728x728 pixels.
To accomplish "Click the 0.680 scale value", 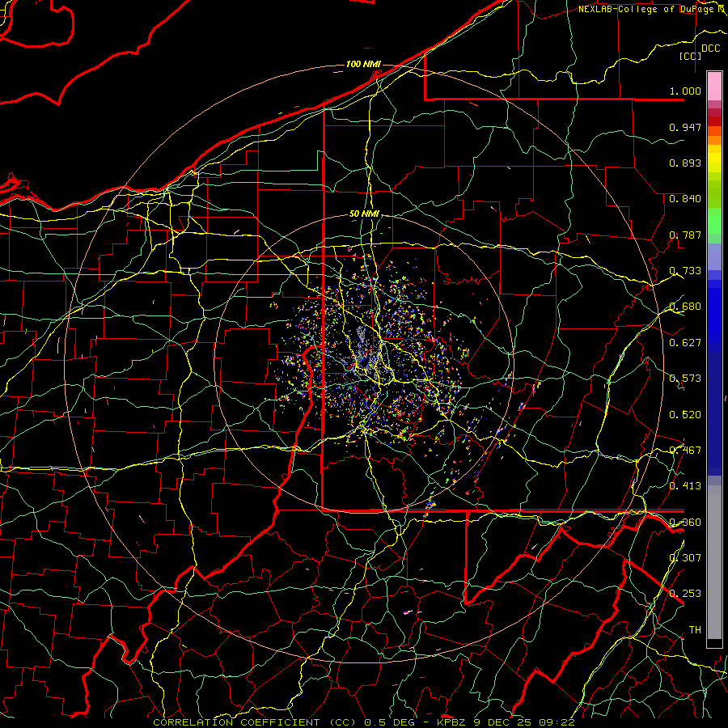I will 685,307.
